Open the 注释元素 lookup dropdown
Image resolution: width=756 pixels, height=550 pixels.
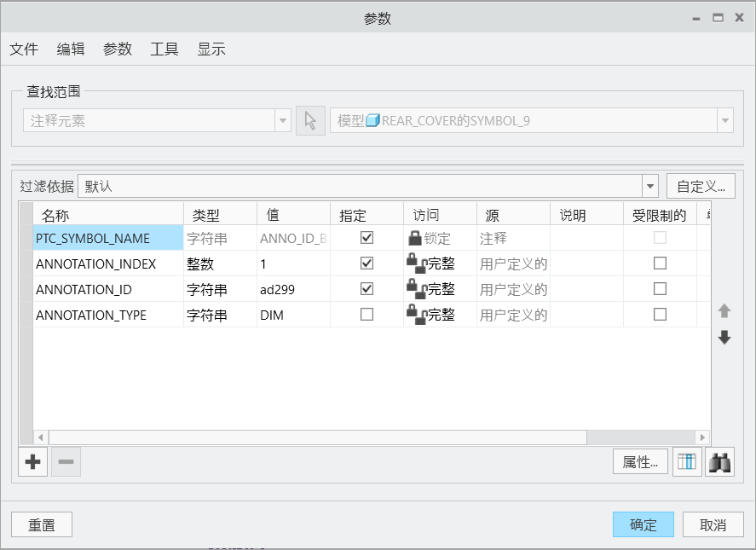click(283, 121)
